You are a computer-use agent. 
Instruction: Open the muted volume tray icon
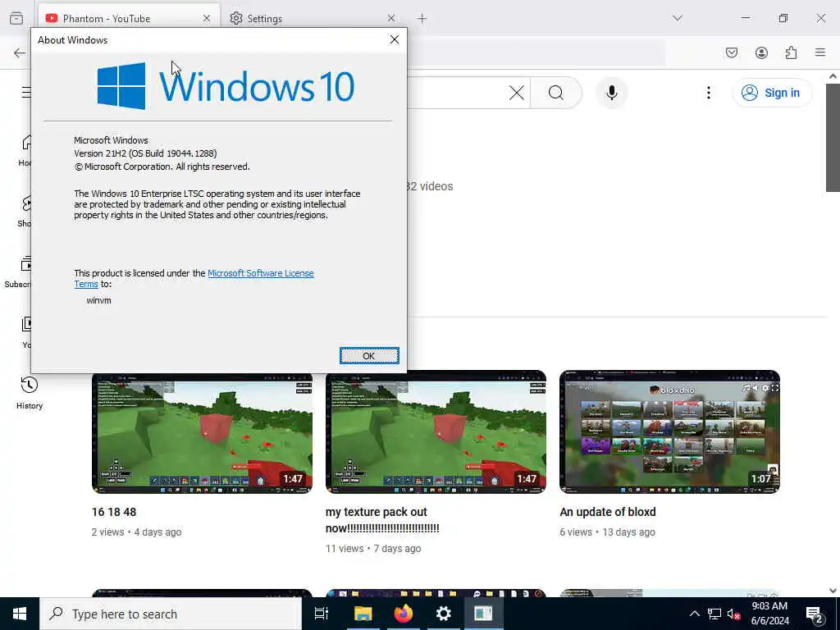click(733, 614)
